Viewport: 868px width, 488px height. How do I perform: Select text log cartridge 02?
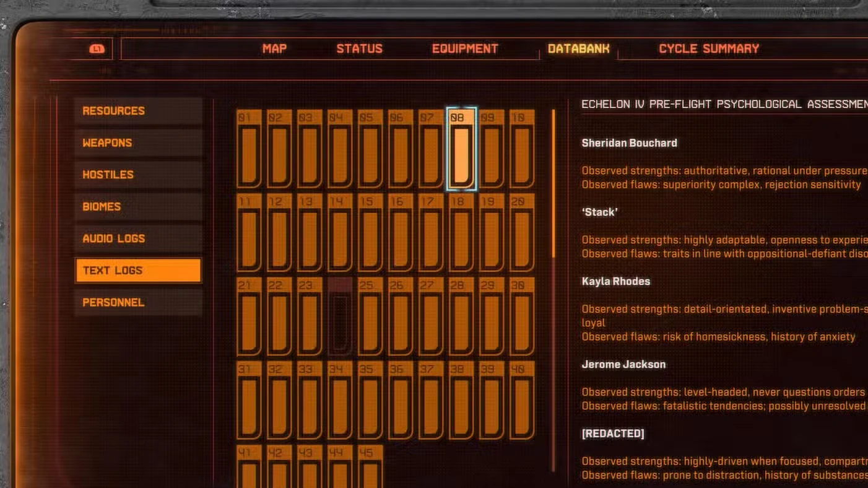coord(279,149)
